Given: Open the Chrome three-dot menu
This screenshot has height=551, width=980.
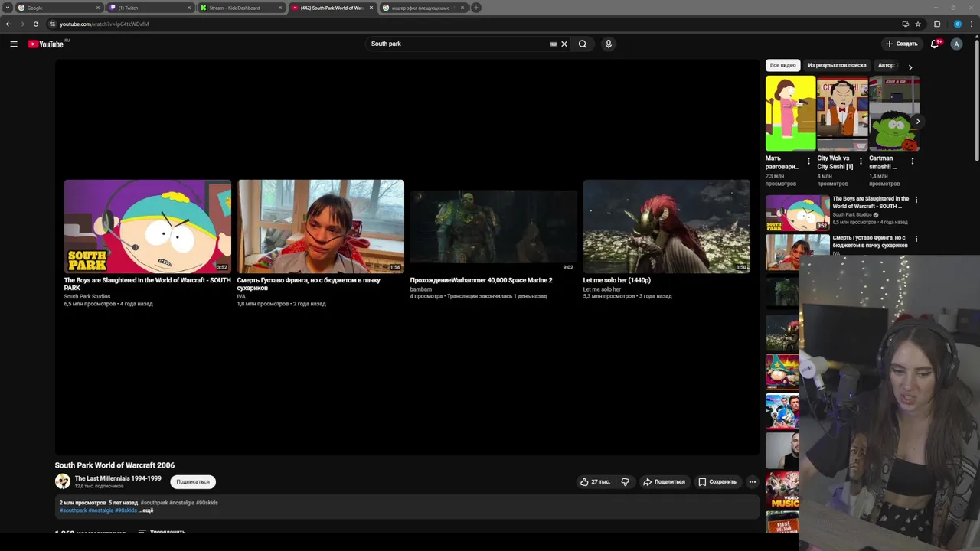Looking at the screenshot, I should point(972,24).
